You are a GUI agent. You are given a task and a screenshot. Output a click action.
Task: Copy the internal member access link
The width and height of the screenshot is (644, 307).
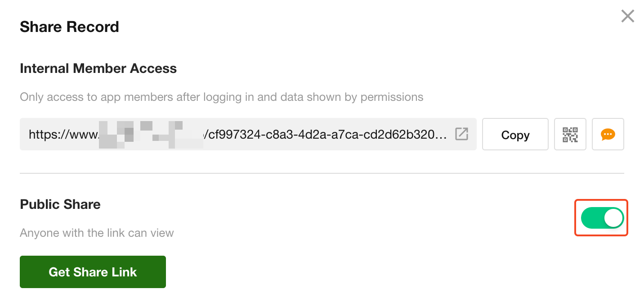[x=515, y=135]
